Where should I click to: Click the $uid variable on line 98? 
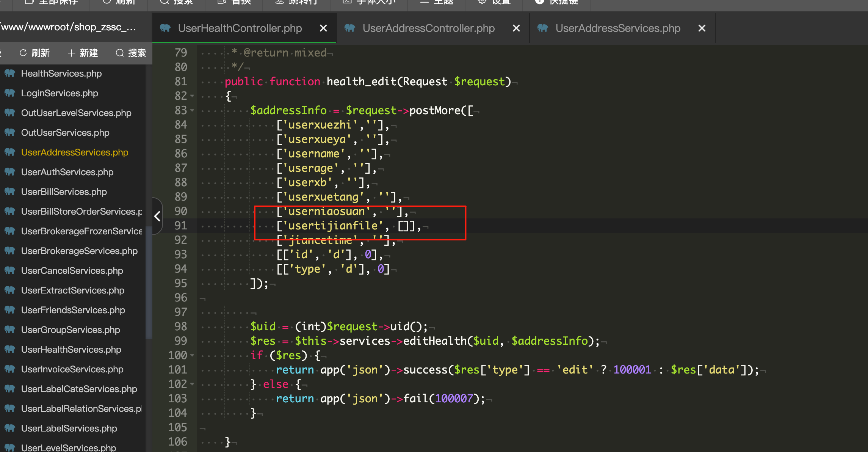[263, 326]
